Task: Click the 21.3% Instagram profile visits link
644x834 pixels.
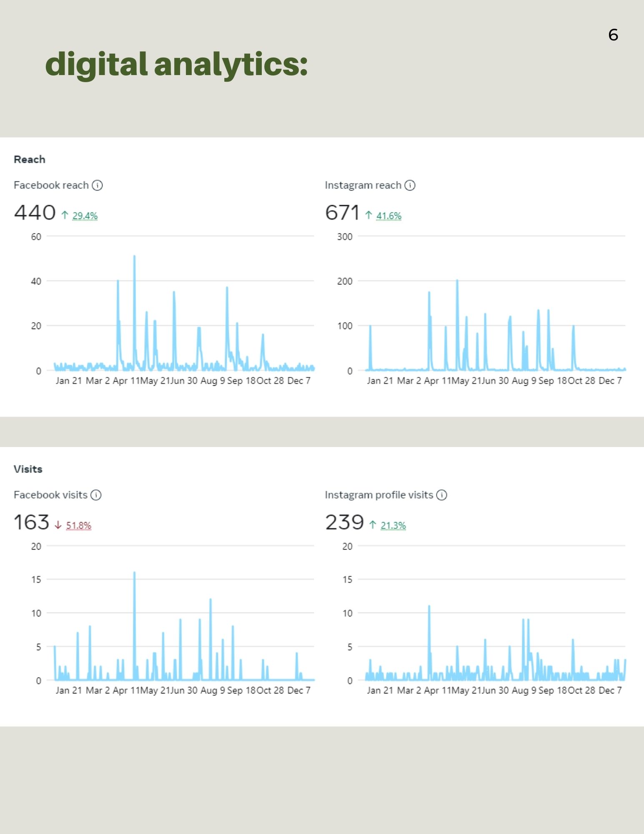Action: click(x=393, y=525)
